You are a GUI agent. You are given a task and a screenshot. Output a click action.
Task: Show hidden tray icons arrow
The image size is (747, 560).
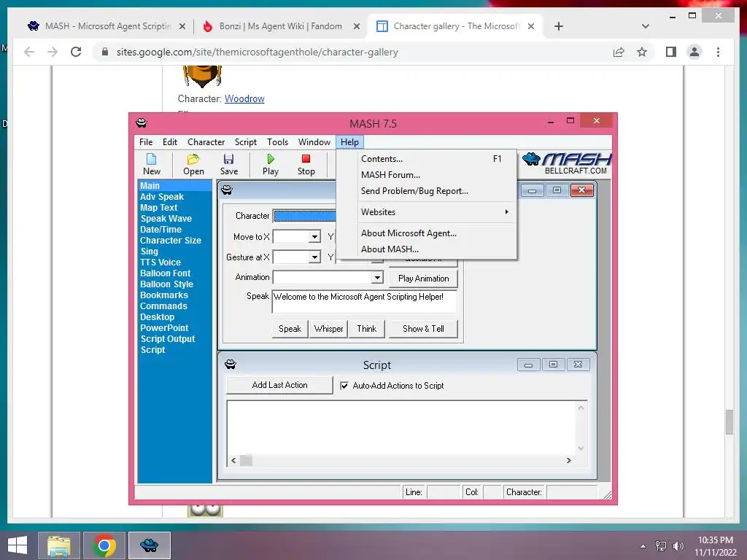[643, 546]
